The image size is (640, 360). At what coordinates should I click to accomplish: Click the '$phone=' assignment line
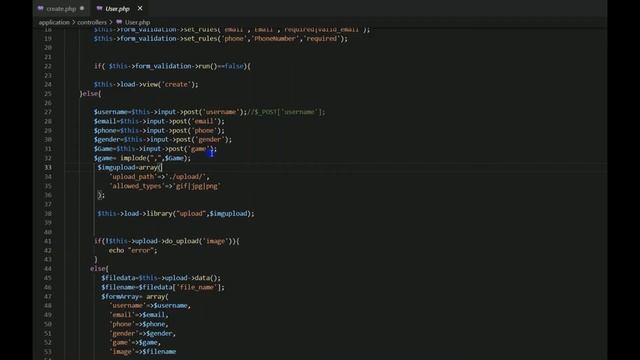click(159, 131)
